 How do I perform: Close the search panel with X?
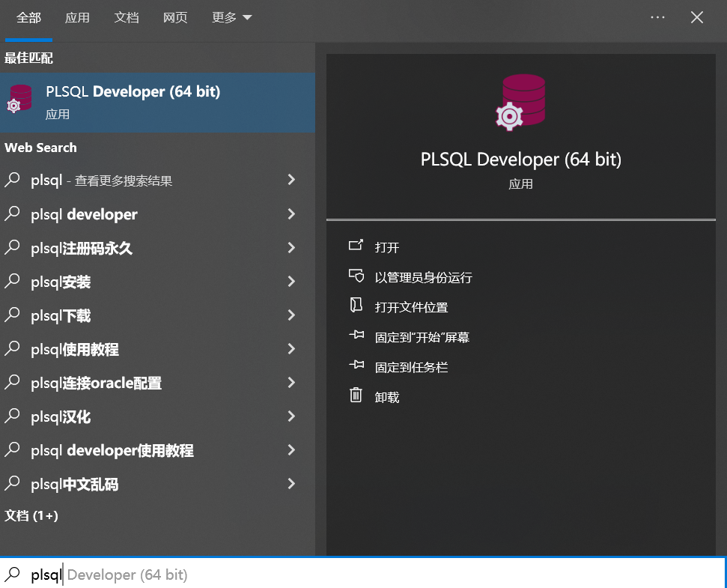(697, 18)
